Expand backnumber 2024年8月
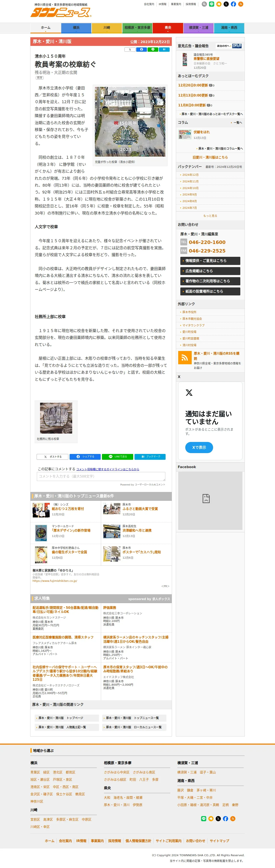Image resolution: width=275 pixels, height=868 pixels. [x=190, y=201]
